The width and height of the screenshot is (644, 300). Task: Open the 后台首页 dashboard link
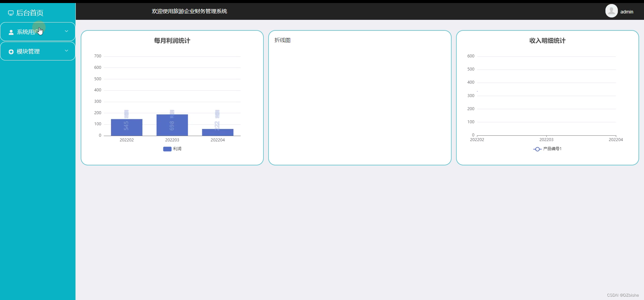click(x=26, y=13)
